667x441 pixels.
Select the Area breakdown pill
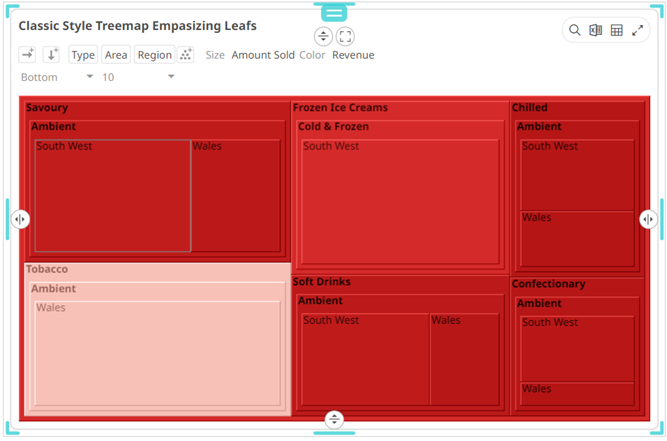coord(116,55)
